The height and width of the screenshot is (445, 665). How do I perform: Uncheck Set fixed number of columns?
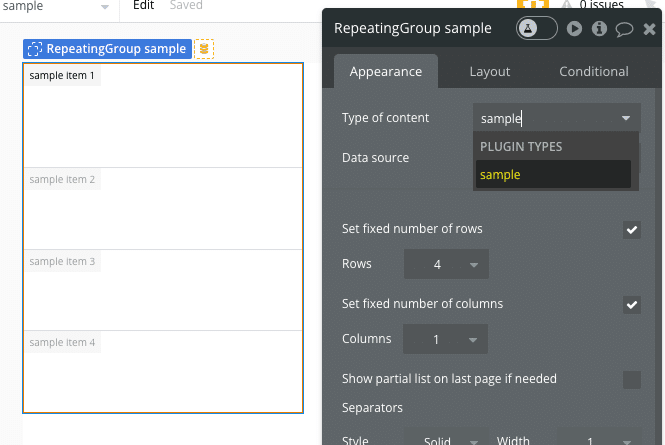pyautogui.click(x=632, y=304)
